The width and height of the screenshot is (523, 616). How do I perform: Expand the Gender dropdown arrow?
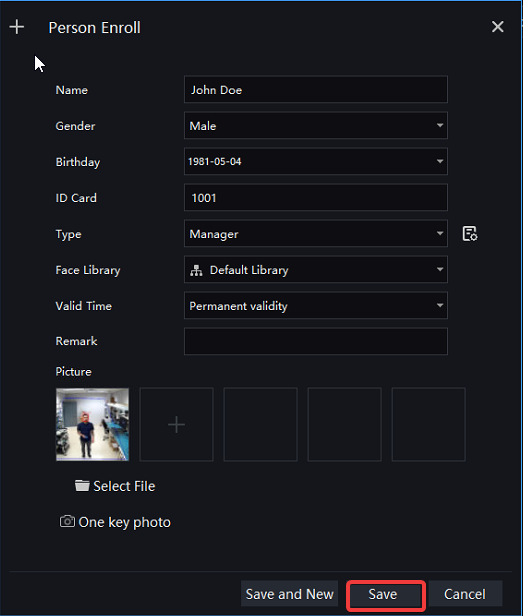(x=440, y=125)
